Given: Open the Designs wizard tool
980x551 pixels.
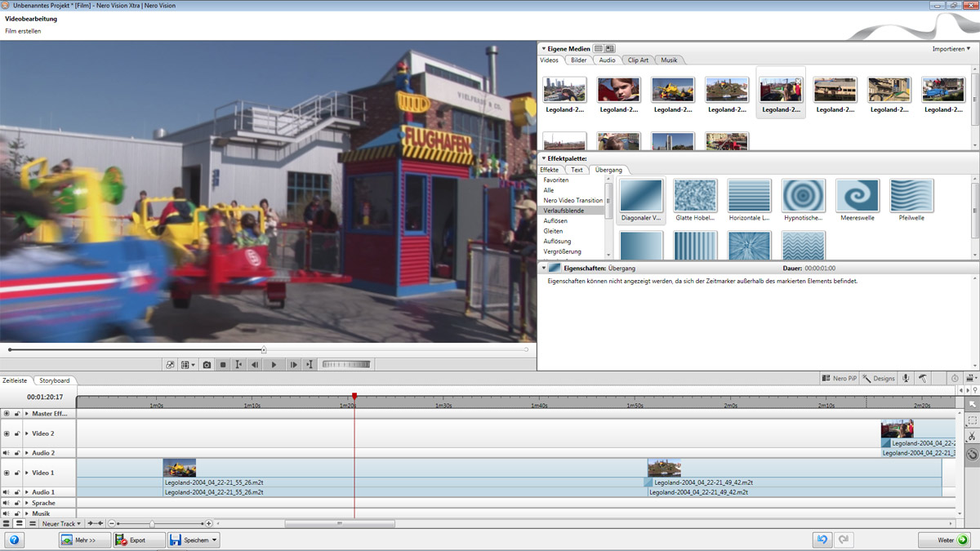Looking at the screenshot, I should pos(880,379).
